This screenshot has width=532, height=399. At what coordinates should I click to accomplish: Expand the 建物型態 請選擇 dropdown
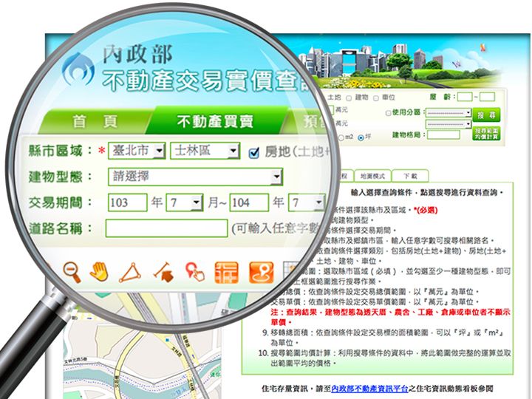point(195,177)
